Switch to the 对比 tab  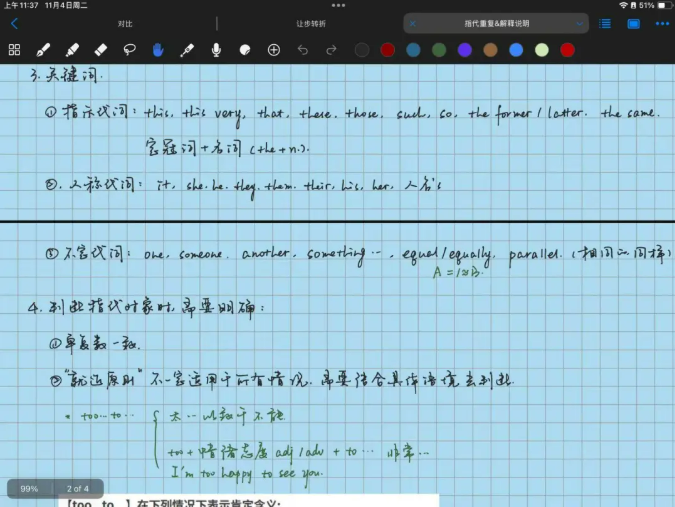124,23
